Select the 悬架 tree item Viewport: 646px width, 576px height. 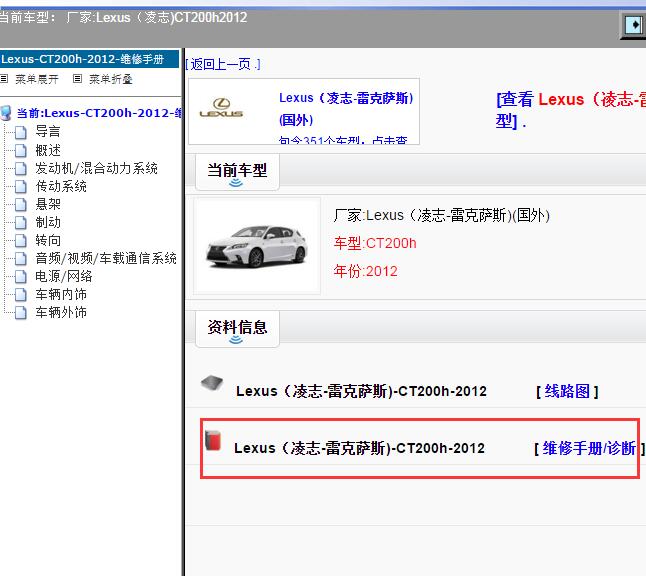48,204
